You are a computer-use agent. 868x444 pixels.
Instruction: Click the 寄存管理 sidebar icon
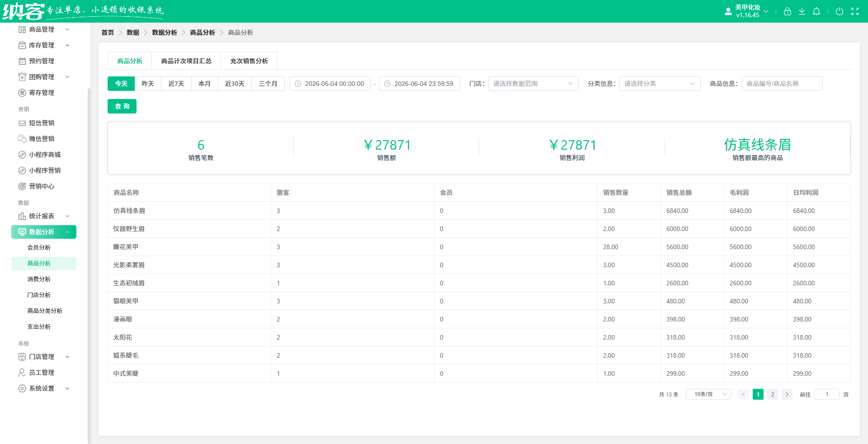click(x=22, y=93)
